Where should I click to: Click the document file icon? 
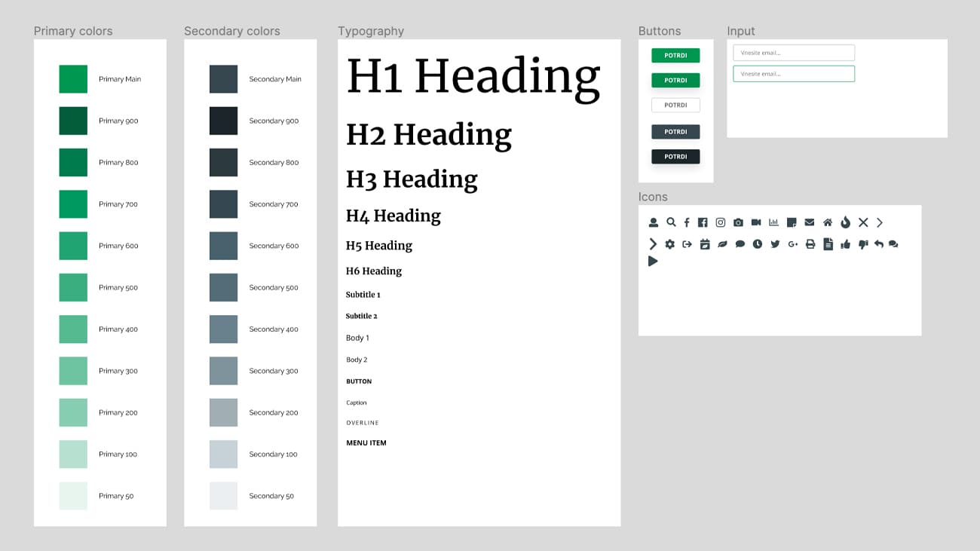coord(828,244)
